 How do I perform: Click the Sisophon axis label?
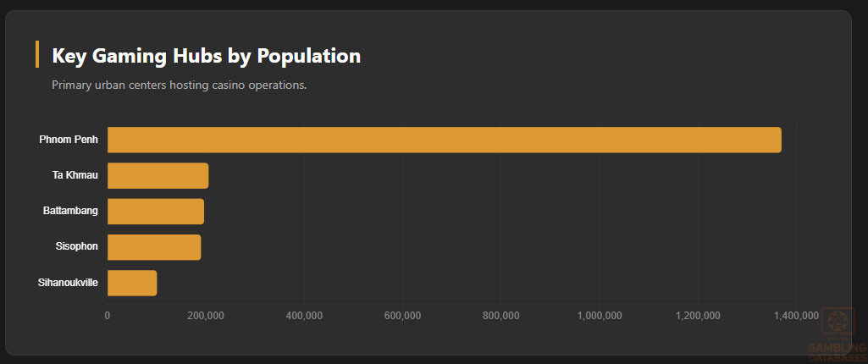click(x=76, y=246)
